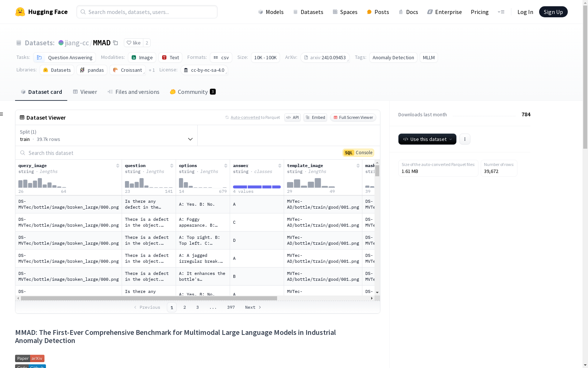Click the Log In link

coord(525,12)
